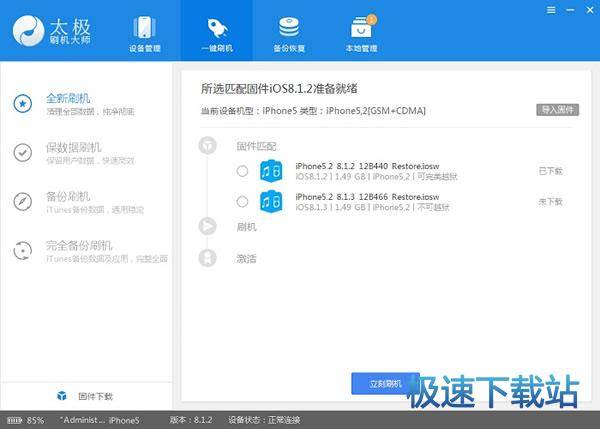Image resolution: width=600 pixels, height=429 pixels.
Task: Click the 导入固件 button
Action: tap(557, 110)
